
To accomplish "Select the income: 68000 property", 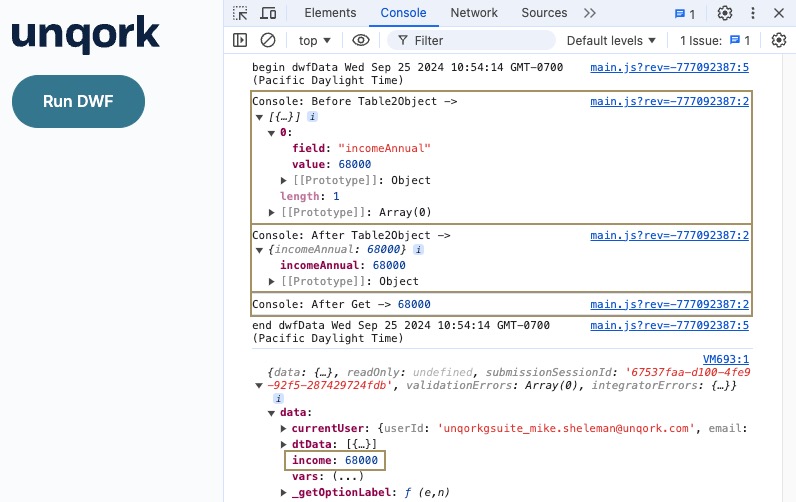I will tap(335, 460).
